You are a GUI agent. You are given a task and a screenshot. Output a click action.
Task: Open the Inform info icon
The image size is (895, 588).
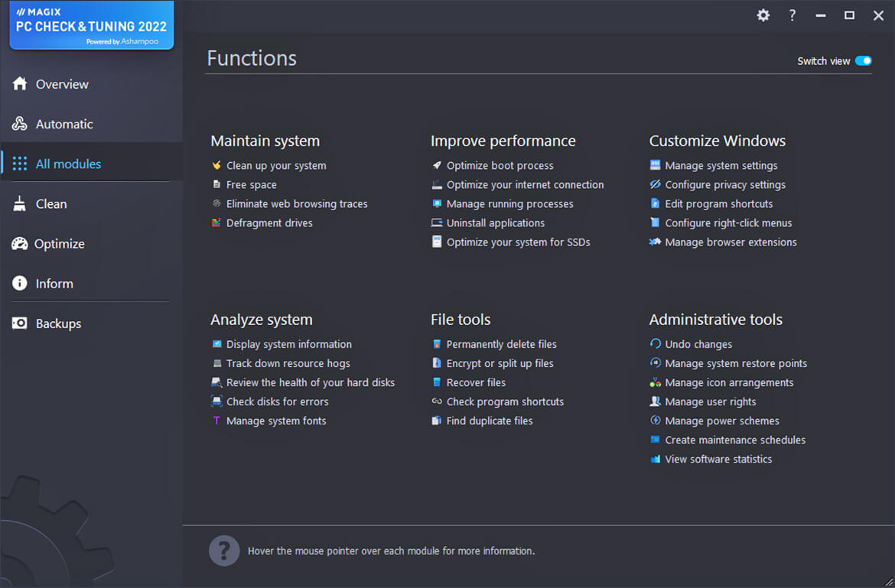tap(20, 284)
